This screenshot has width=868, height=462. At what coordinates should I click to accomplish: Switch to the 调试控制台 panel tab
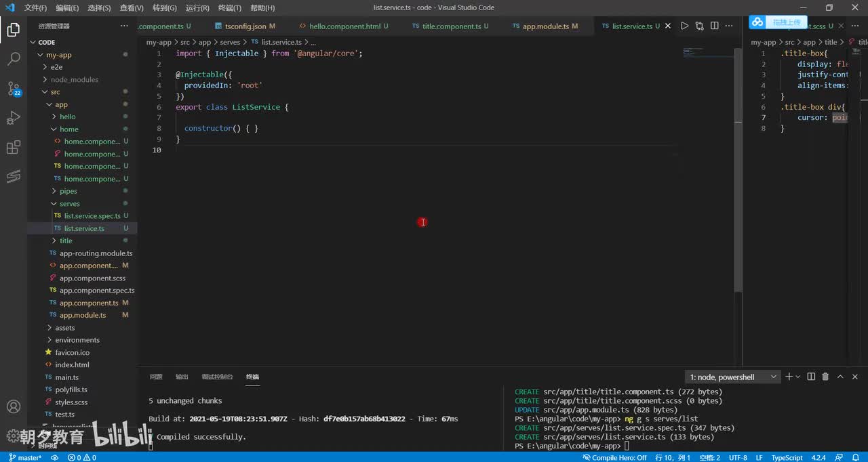point(217,377)
